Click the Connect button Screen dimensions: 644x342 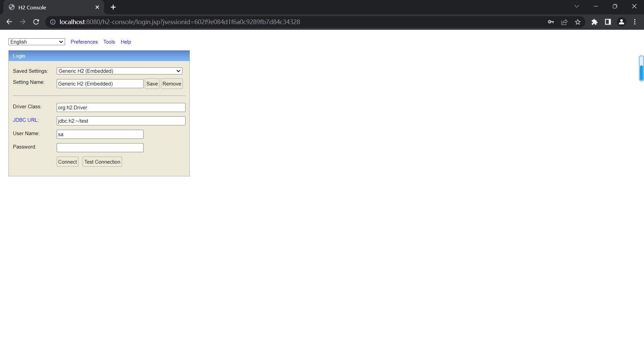(x=67, y=162)
